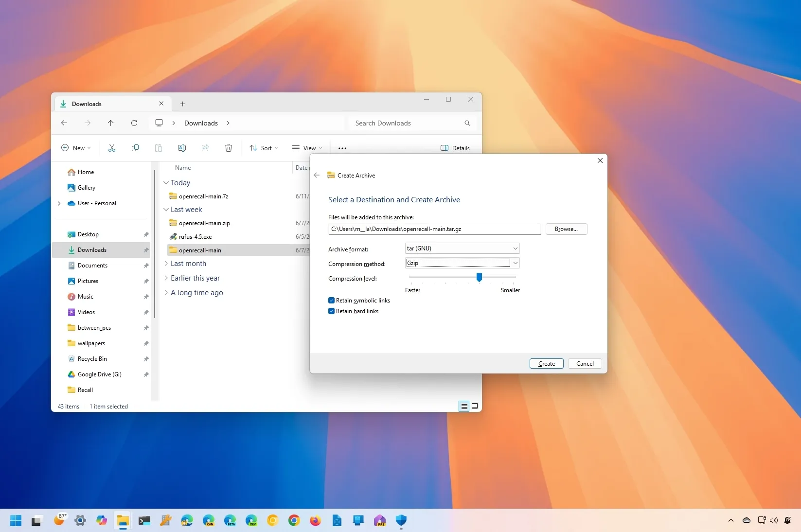Collapse the Last week group
Screen dimensions: 801x532
click(x=166, y=210)
